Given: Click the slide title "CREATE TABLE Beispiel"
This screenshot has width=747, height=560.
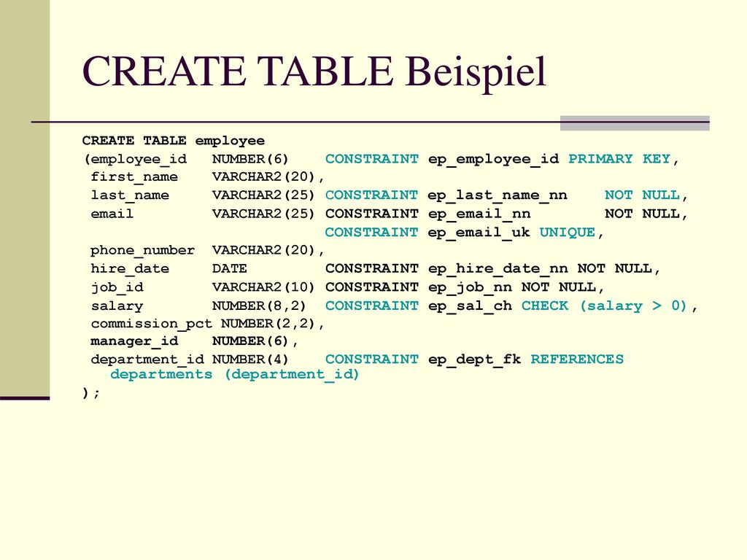Looking at the screenshot, I should pos(314,72).
